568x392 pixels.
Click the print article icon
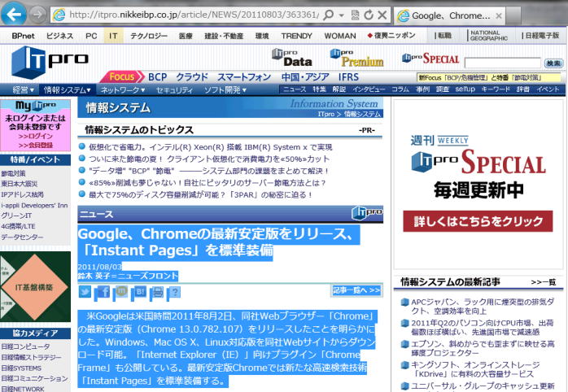pos(158,291)
